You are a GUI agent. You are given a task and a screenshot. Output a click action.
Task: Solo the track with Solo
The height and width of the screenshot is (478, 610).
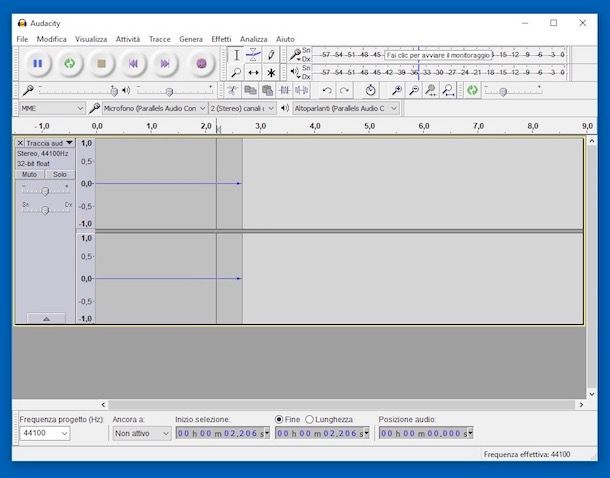point(60,174)
